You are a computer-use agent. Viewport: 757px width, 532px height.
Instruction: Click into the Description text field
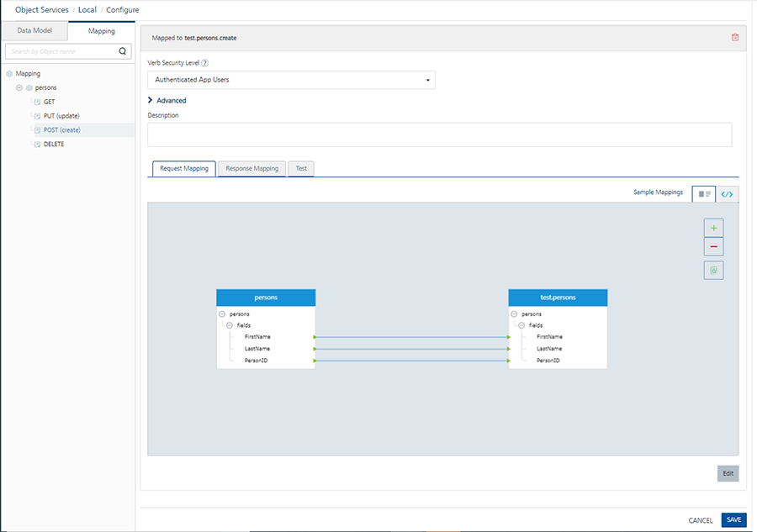pos(439,134)
